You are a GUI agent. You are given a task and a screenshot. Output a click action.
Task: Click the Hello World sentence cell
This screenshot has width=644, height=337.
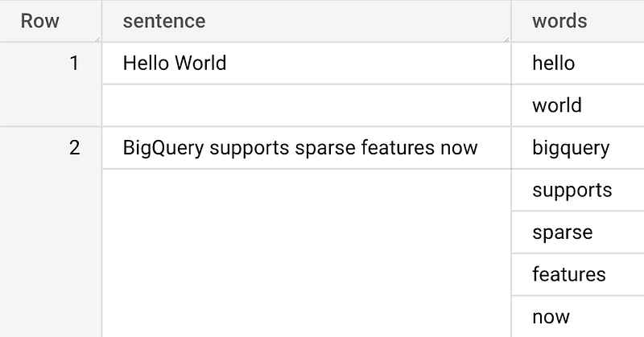coord(307,64)
